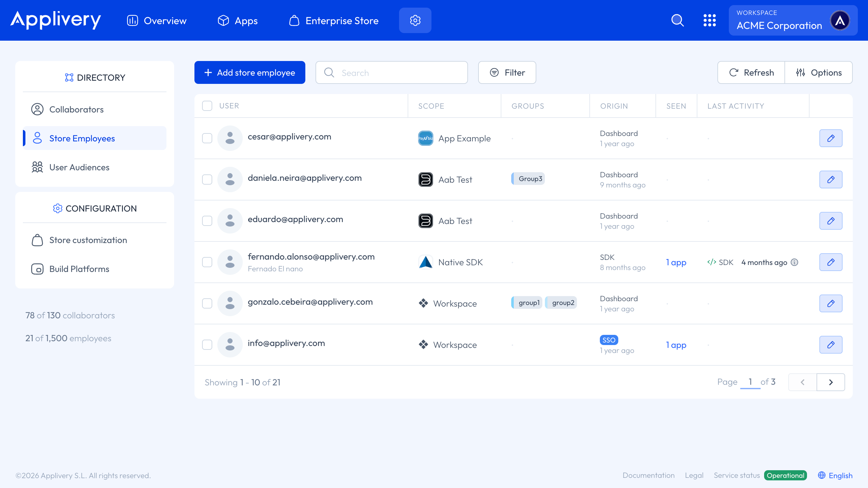Viewport: 868px width, 488px height.
Task: Select the Collaborators section in Directory sidebar
Action: point(77,109)
